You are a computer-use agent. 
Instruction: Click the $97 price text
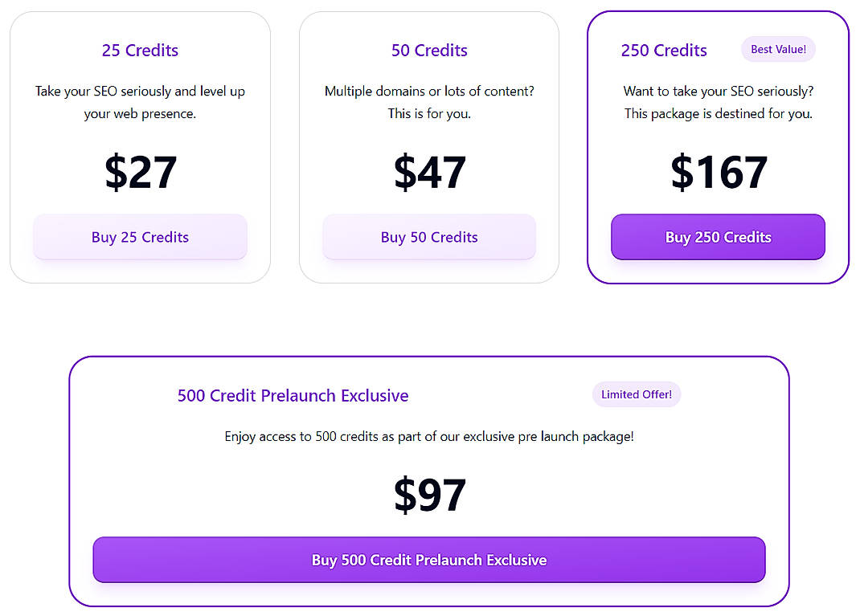(x=429, y=494)
